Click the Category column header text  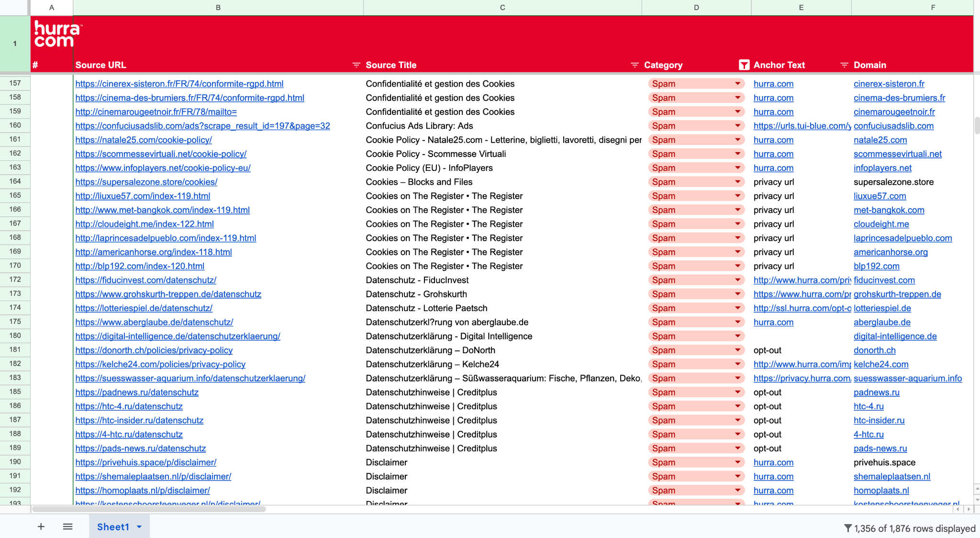663,65
